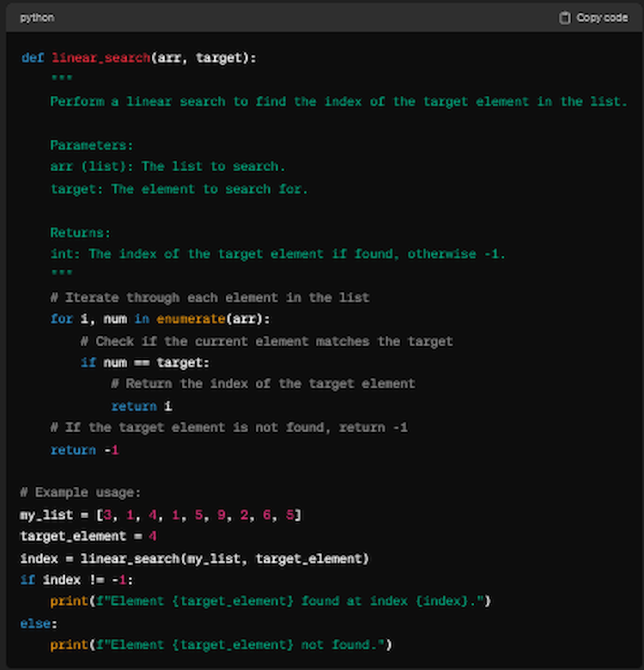Viewport: 644px width, 670px height.
Task: Click the number 4 assigned to target_element
Action: 152,537
